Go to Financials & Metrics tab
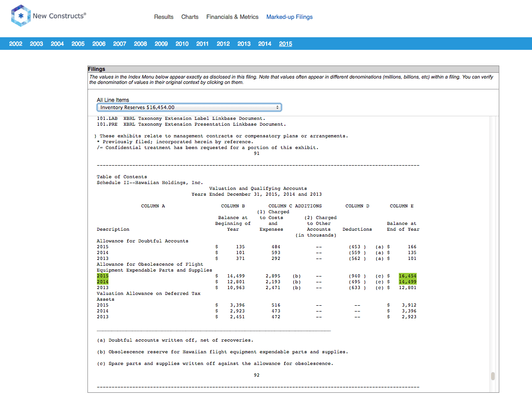Screen dimensions: 532x404 click(232, 17)
